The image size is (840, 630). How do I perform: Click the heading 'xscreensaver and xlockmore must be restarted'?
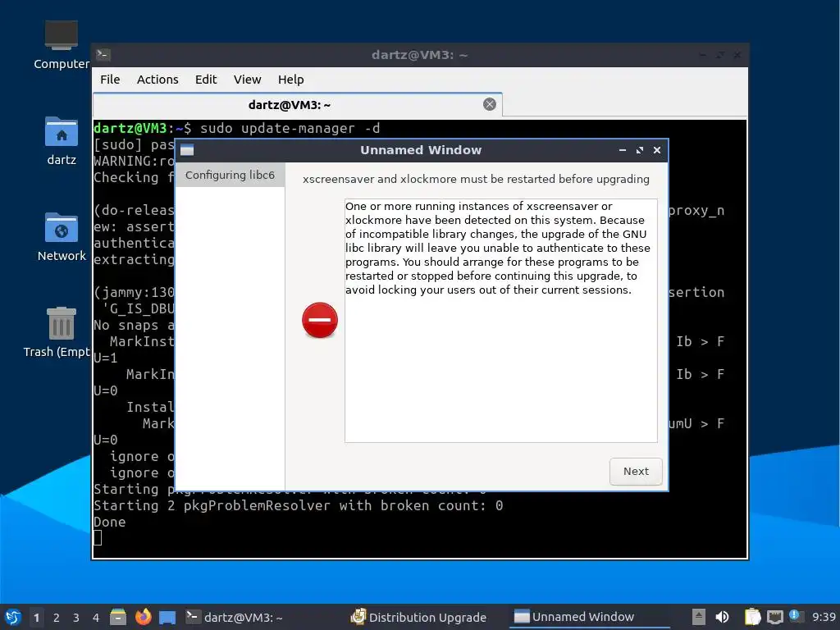(x=476, y=180)
